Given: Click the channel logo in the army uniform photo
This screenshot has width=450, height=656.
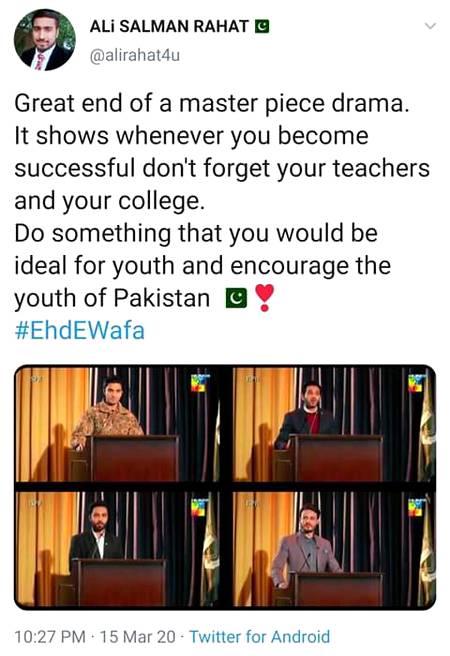Looking at the screenshot, I should point(199,382).
